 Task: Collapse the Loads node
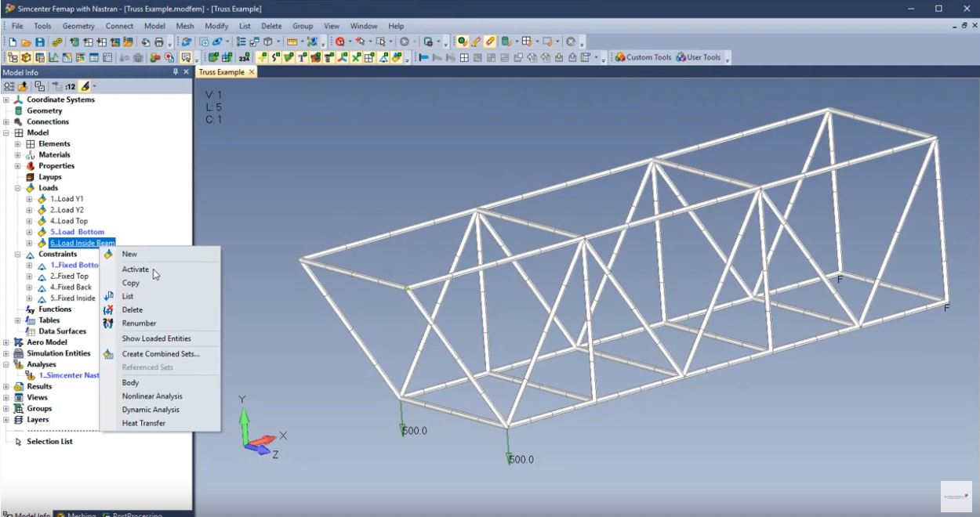(x=17, y=188)
